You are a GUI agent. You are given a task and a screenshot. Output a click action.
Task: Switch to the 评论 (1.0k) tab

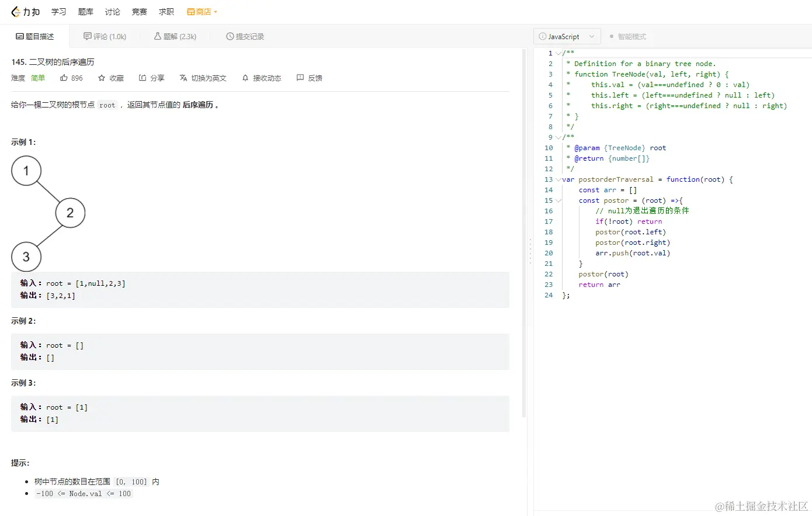pyautogui.click(x=105, y=36)
